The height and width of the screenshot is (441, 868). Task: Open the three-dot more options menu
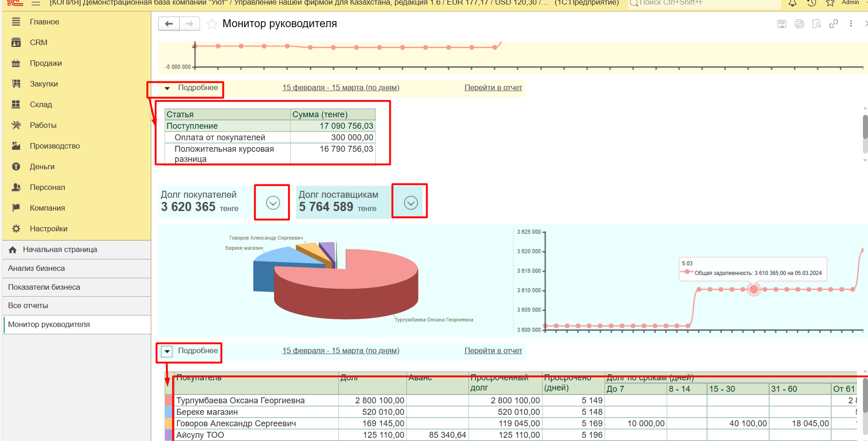[851, 24]
